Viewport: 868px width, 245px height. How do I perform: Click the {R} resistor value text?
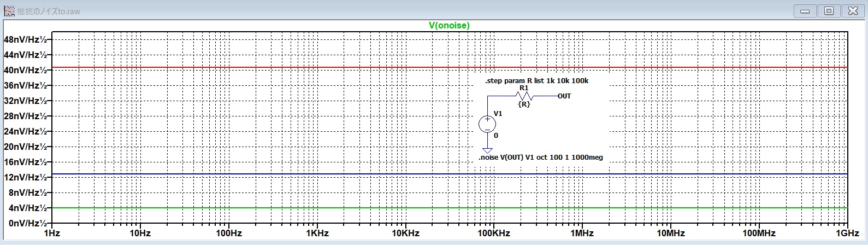click(524, 104)
